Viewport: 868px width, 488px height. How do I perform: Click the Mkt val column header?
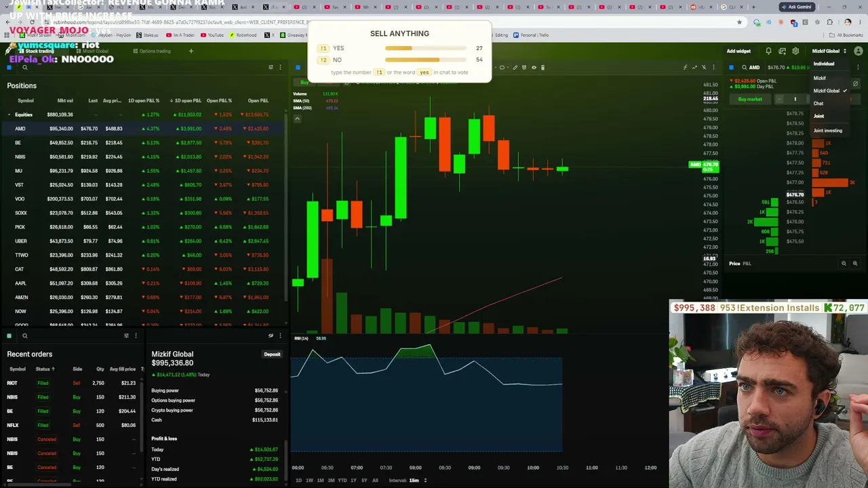tap(65, 100)
